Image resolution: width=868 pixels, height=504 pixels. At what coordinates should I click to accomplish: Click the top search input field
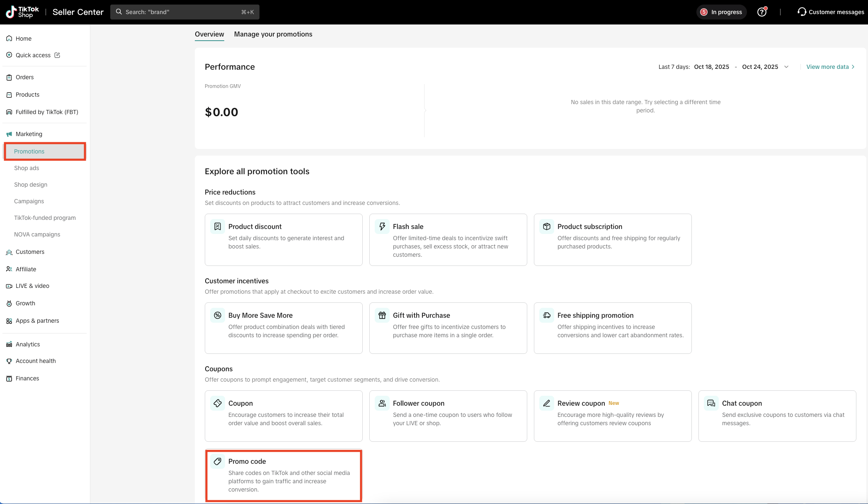click(185, 12)
